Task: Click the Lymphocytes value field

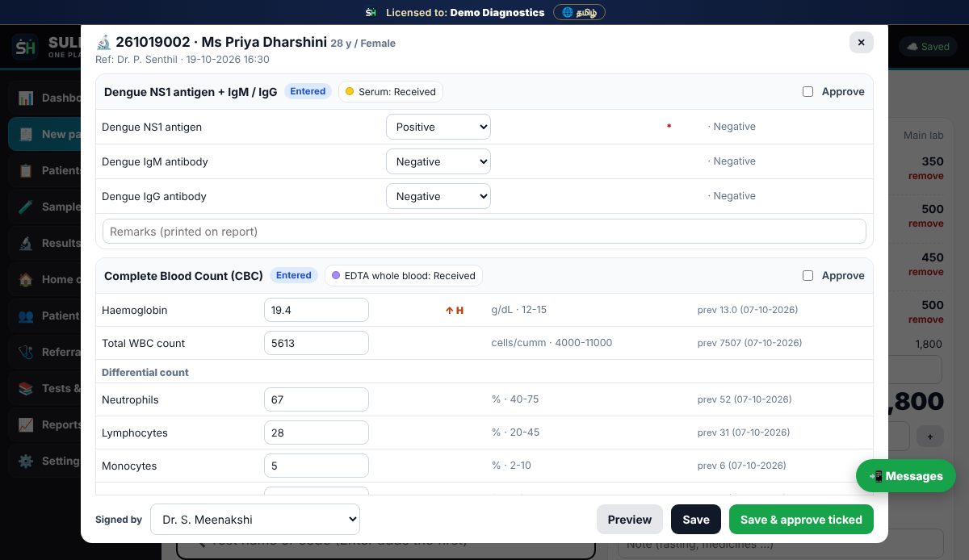Action: coord(317,433)
